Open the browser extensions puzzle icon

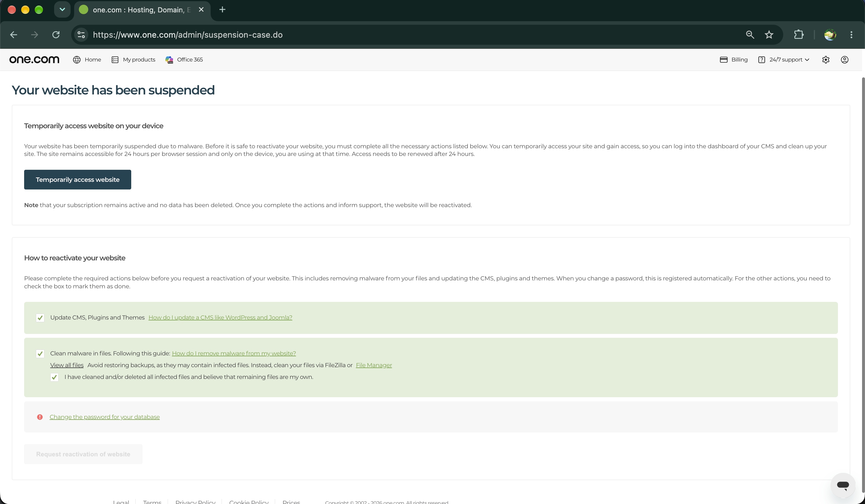pyautogui.click(x=799, y=35)
